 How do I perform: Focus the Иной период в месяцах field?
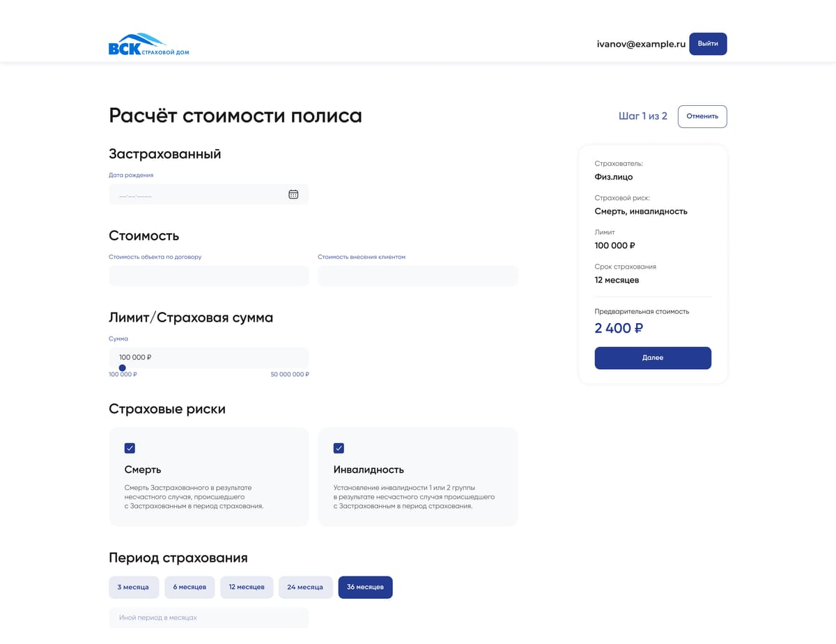coord(208,618)
